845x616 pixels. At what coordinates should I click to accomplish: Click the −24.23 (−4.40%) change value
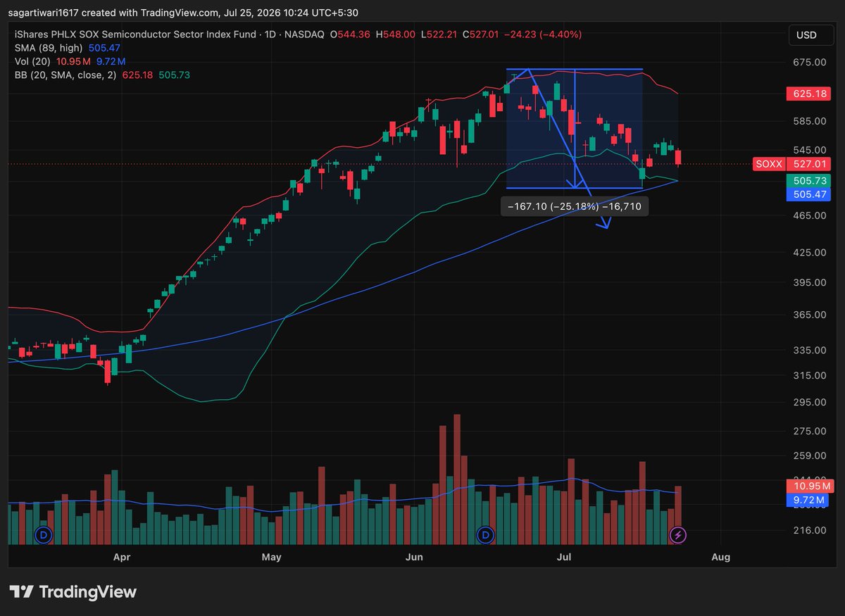tap(542, 34)
